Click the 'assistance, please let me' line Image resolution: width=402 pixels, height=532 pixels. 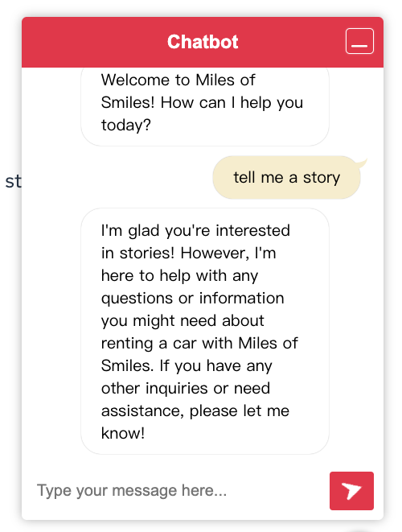pos(195,411)
